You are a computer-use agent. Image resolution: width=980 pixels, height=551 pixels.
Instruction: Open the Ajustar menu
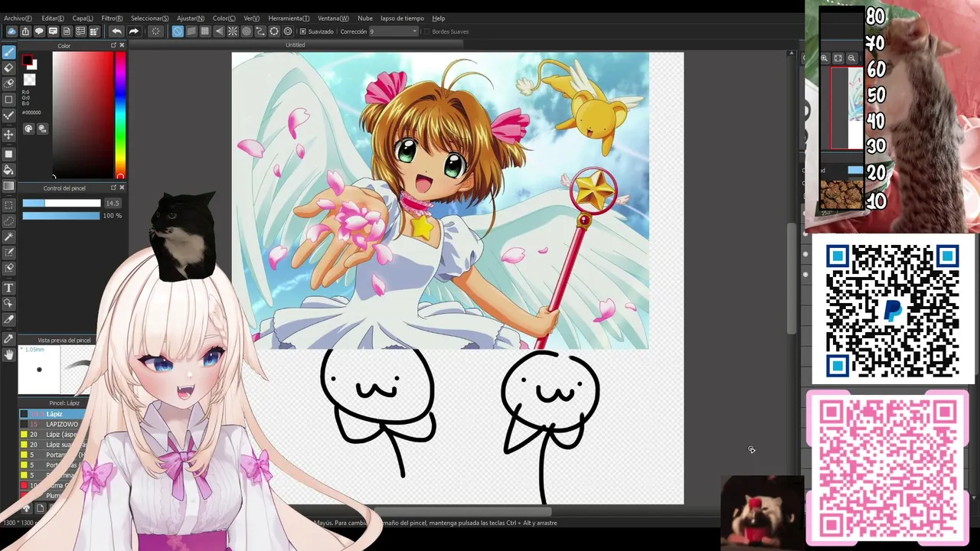(191, 18)
